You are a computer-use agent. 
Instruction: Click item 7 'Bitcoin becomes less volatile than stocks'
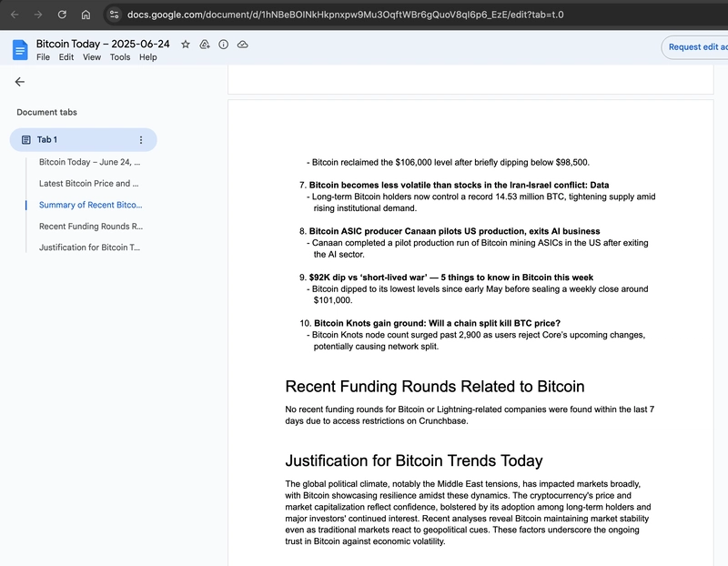(459, 185)
